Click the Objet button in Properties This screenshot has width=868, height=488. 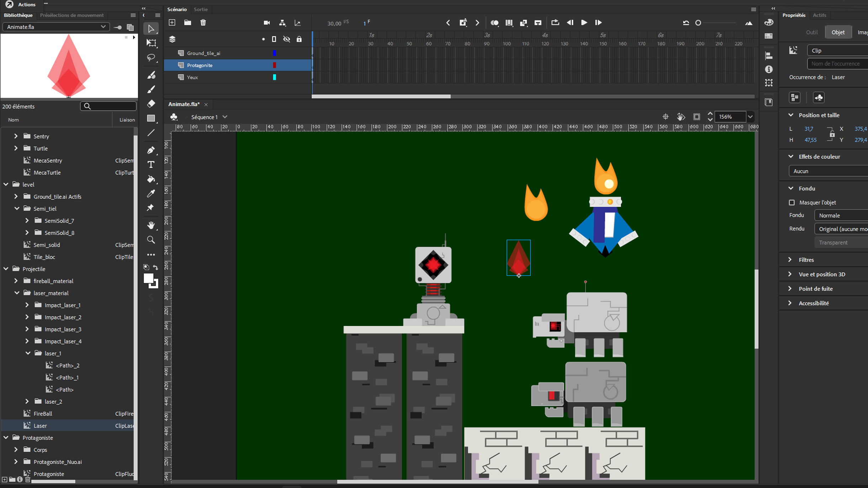(x=838, y=32)
